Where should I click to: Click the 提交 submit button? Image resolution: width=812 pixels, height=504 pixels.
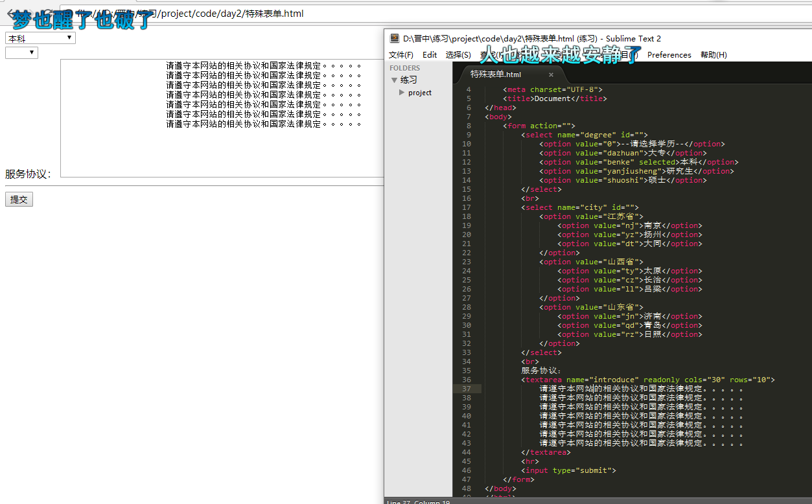pyautogui.click(x=19, y=200)
